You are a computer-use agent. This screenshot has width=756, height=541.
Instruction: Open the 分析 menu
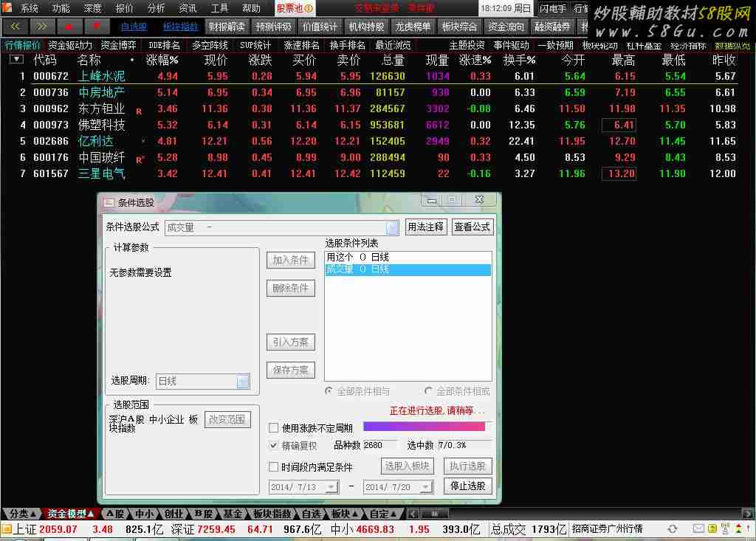pyautogui.click(x=156, y=8)
